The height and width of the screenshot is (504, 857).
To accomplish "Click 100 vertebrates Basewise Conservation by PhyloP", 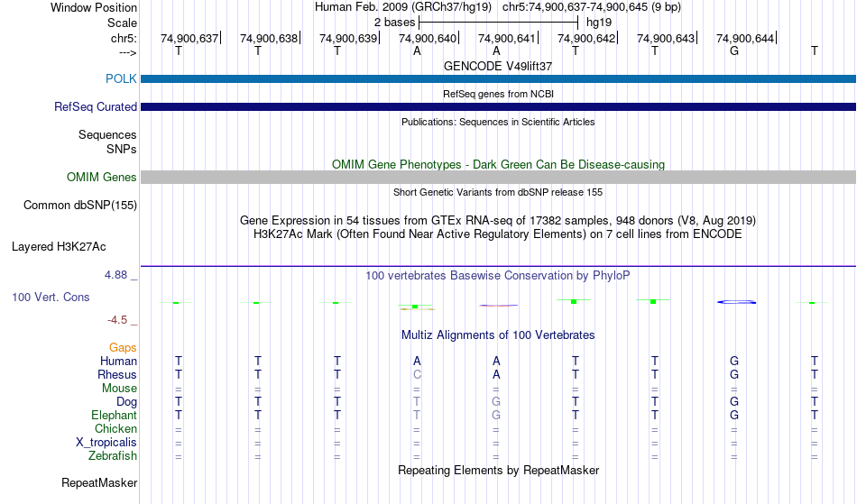I will click(498, 275).
